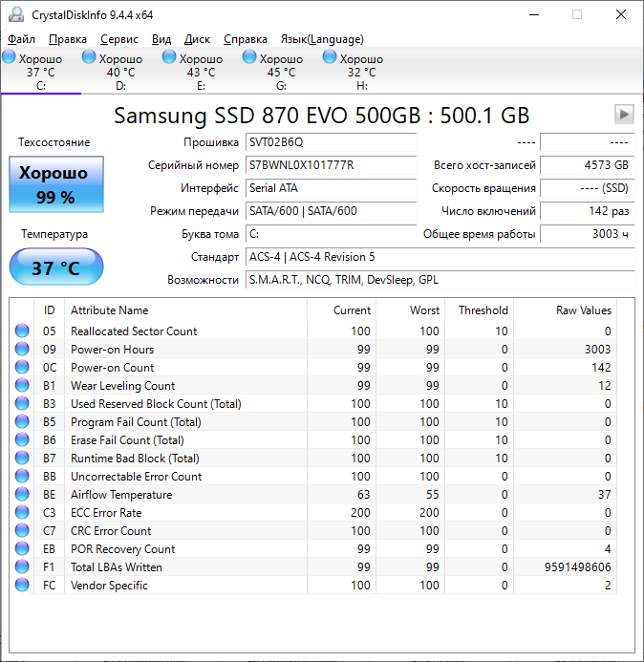Click the Worst column header

pyautogui.click(x=411, y=310)
